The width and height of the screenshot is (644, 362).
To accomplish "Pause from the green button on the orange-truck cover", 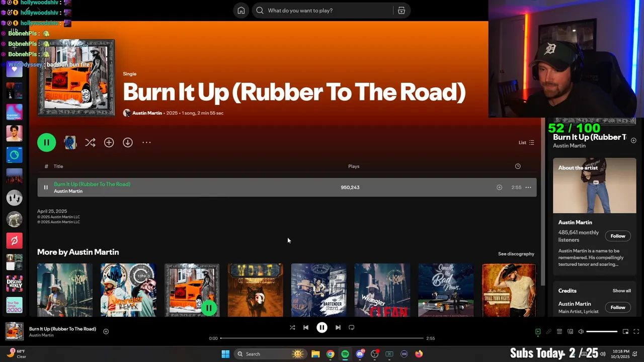I will tap(208, 308).
